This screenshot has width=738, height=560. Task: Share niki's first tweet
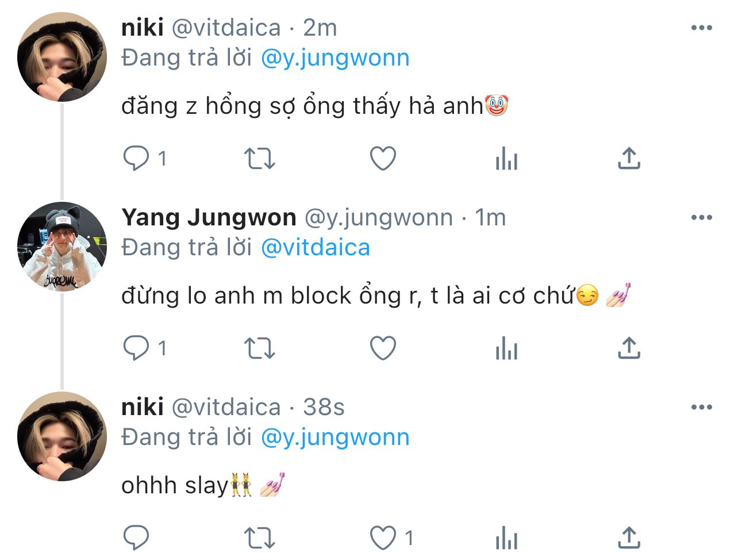pyautogui.click(x=629, y=158)
